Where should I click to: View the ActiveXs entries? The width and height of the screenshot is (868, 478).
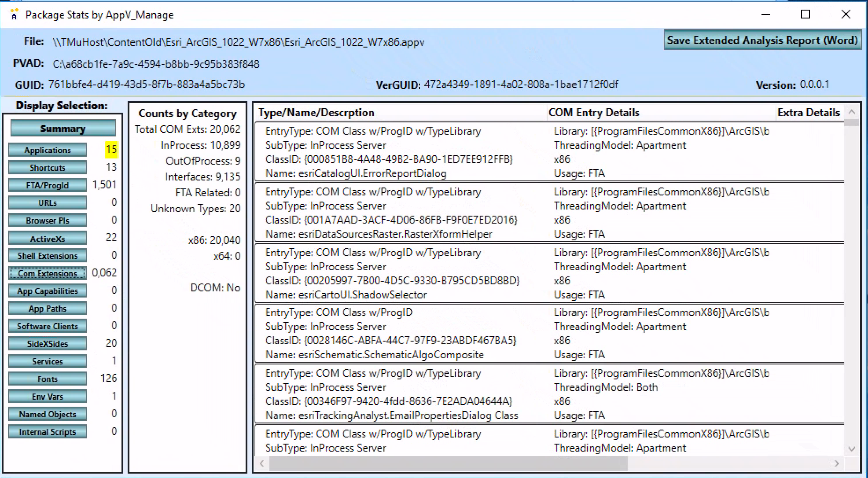point(48,239)
